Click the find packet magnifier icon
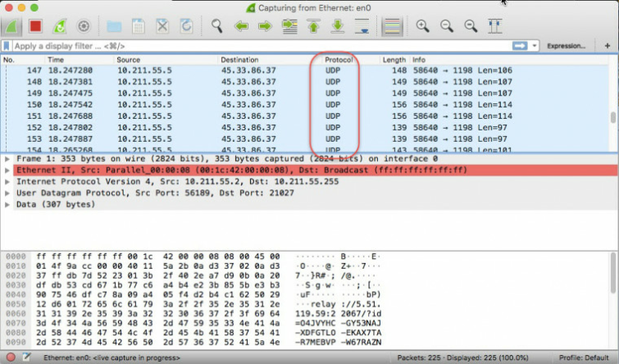This screenshot has width=619, height=364. point(216,26)
